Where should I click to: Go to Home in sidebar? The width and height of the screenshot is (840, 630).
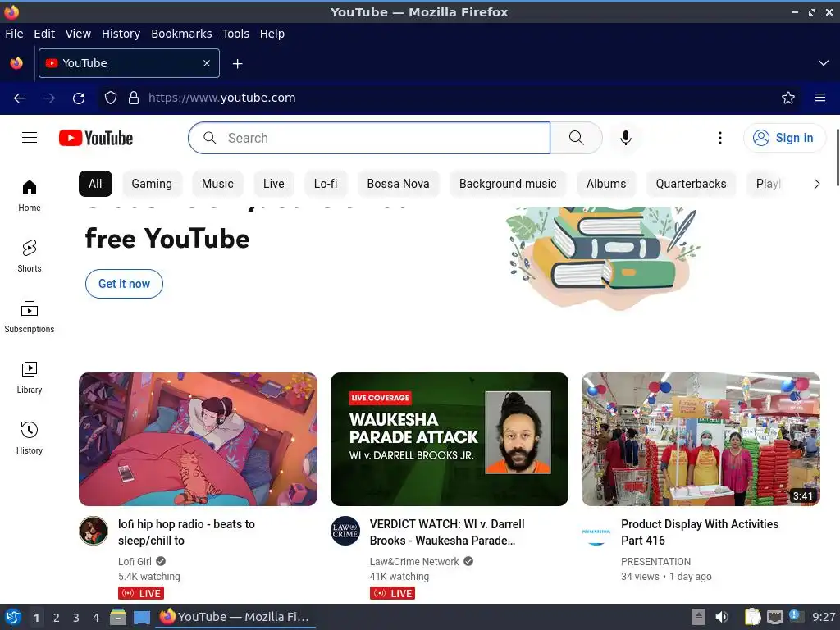click(30, 195)
